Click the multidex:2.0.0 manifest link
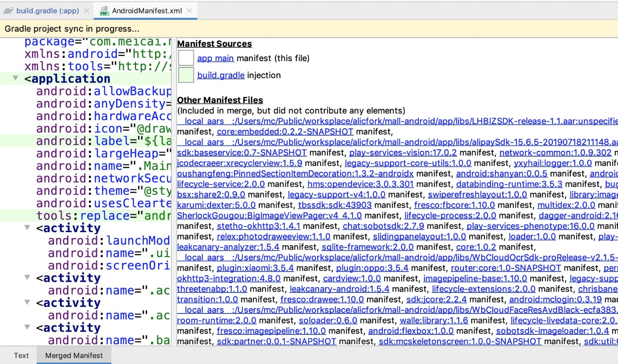Image resolution: width=618 pixels, height=364 pixels. 566,205
